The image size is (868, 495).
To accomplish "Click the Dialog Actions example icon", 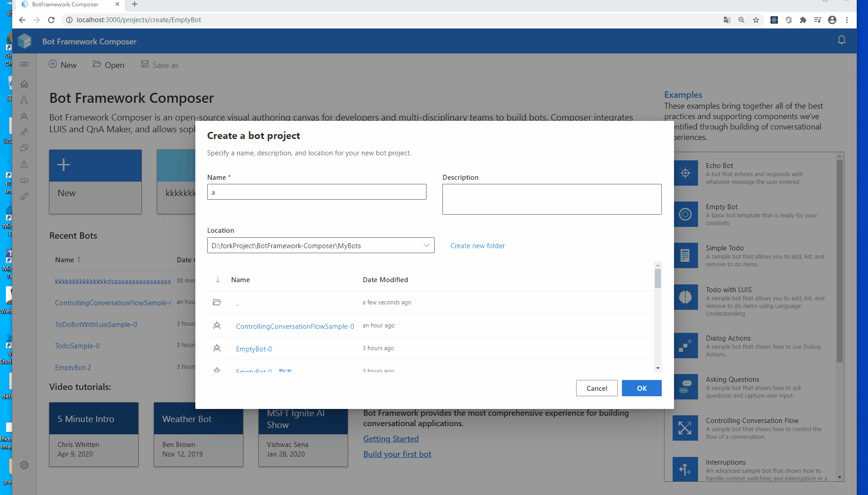I will 685,346.
